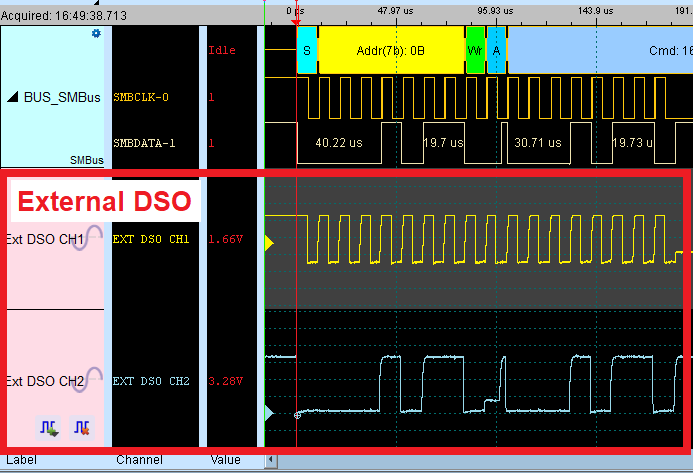Click the Label column header
This screenshot has height=474, width=696.
[21, 460]
